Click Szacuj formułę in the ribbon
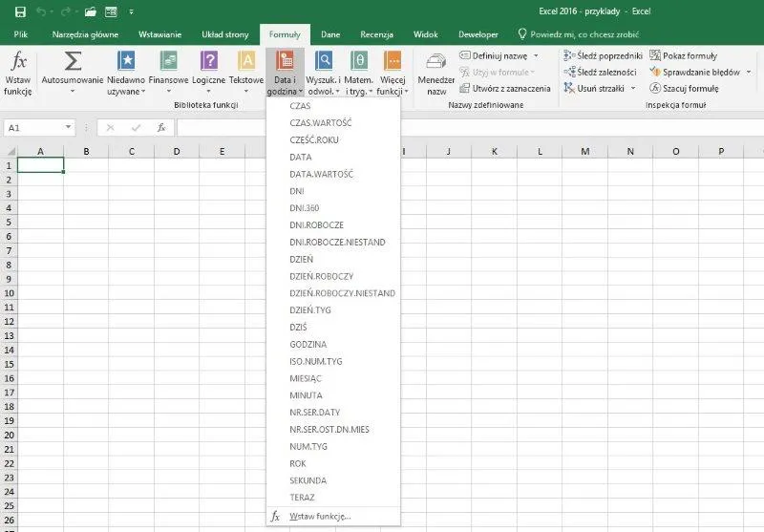 [x=683, y=88]
